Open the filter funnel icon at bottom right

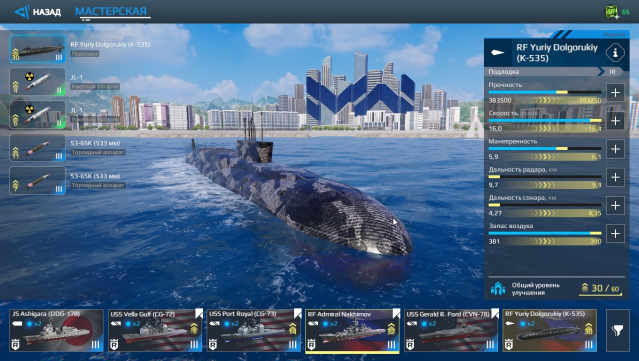[617, 330]
